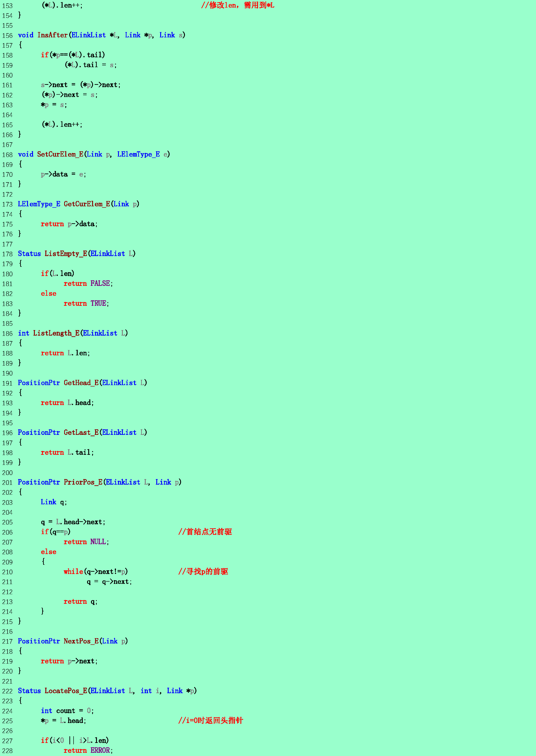536x756 pixels.
Task: Click 'LElemType_E e' parameter on line 168
Action: coord(142,154)
